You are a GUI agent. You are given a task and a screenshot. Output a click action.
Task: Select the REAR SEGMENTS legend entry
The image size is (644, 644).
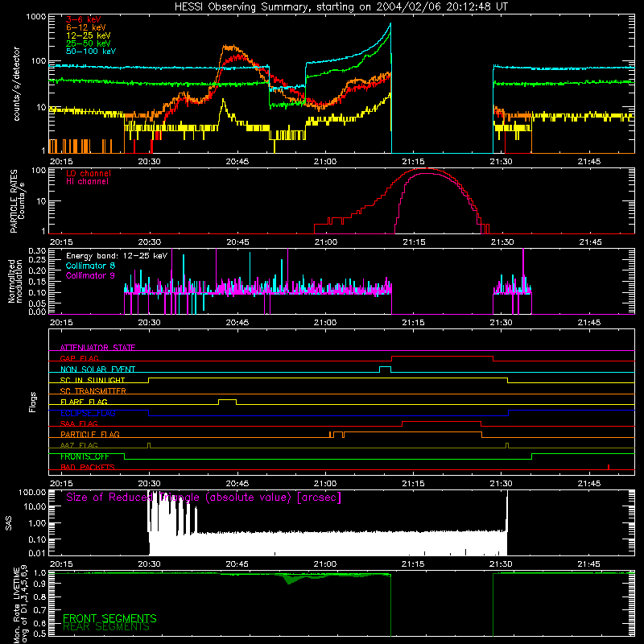[106, 627]
